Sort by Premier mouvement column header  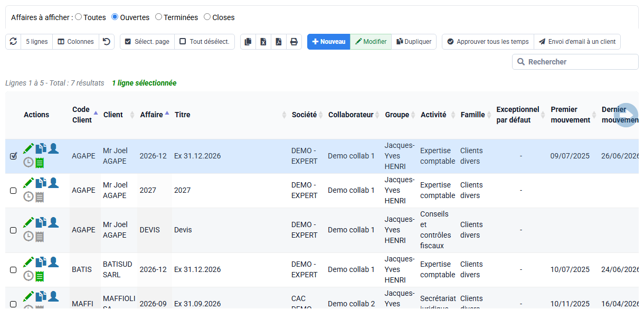573,115
